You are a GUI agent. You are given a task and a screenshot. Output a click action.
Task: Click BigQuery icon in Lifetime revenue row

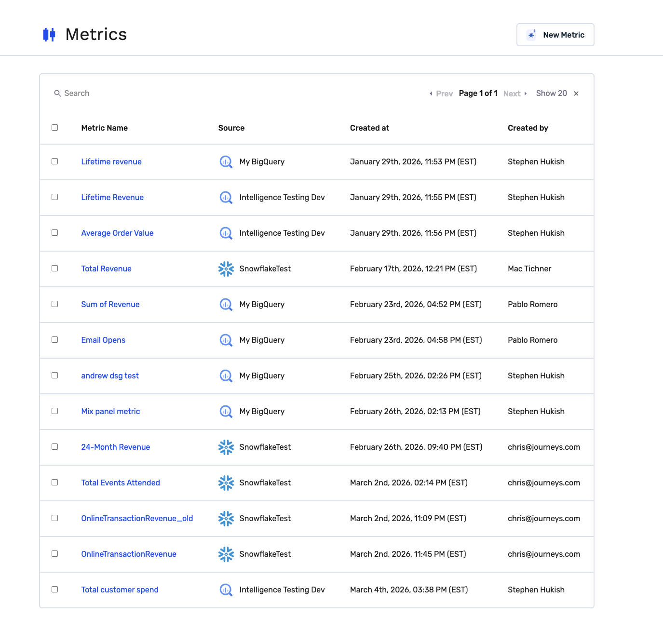click(226, 161)
